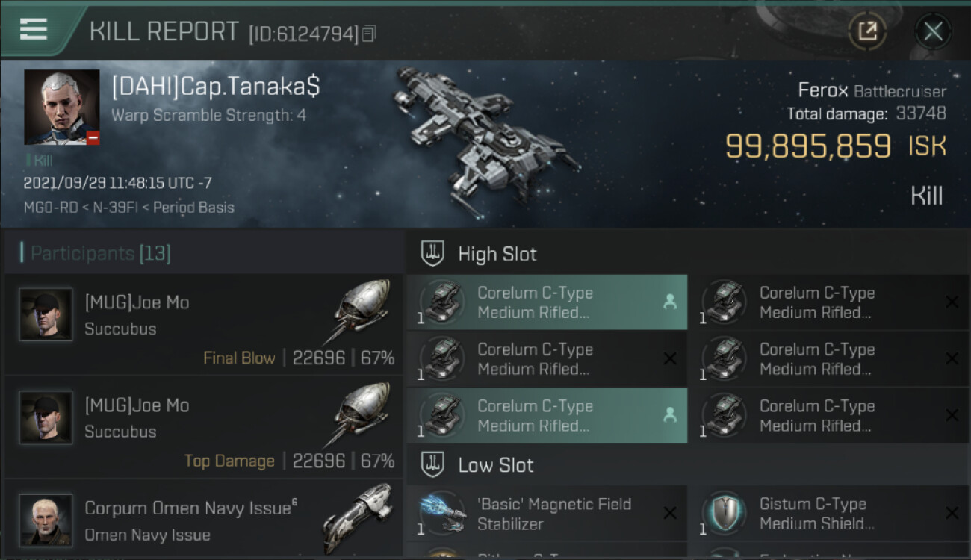This screenshot has height=560, width=971.
Task: Open Corpum Omen Navy Issue portrait
Action: point(46,520)
